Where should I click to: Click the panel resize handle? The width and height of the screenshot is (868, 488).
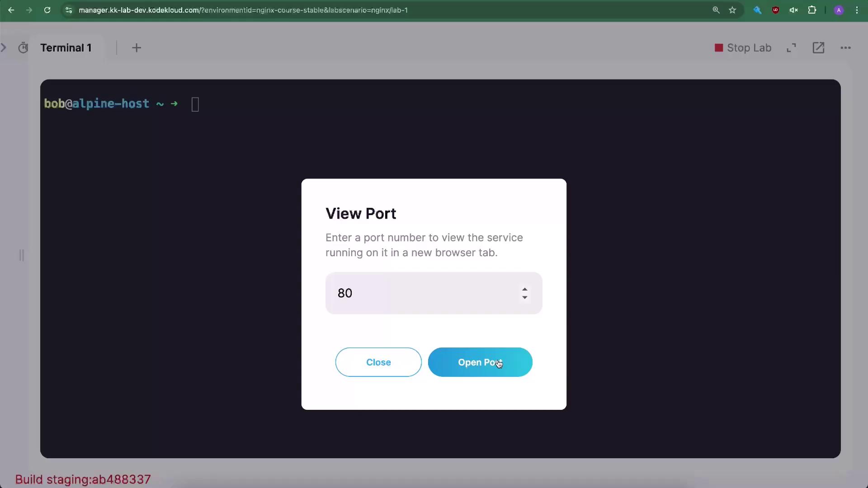pos(21,255)
